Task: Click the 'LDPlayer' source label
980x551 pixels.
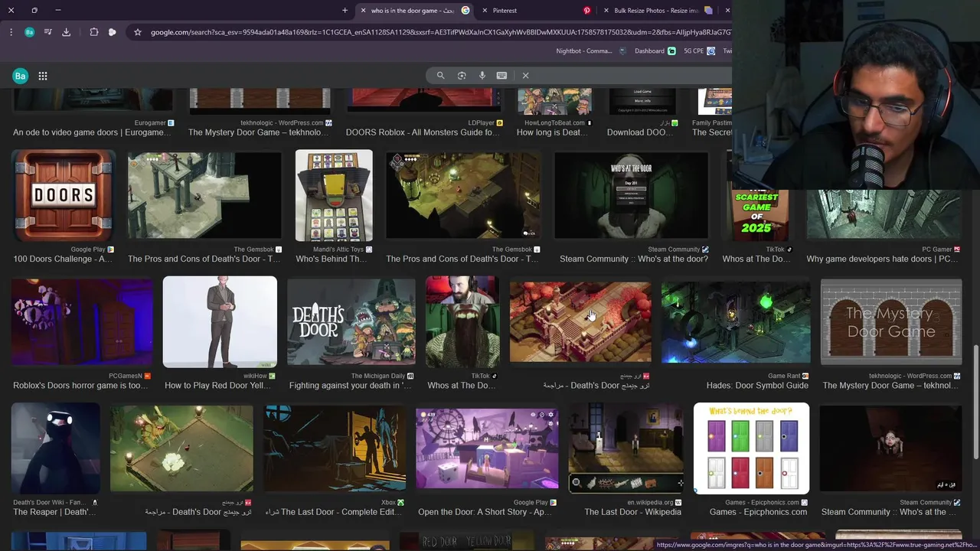Action: (x=482, y=122)
